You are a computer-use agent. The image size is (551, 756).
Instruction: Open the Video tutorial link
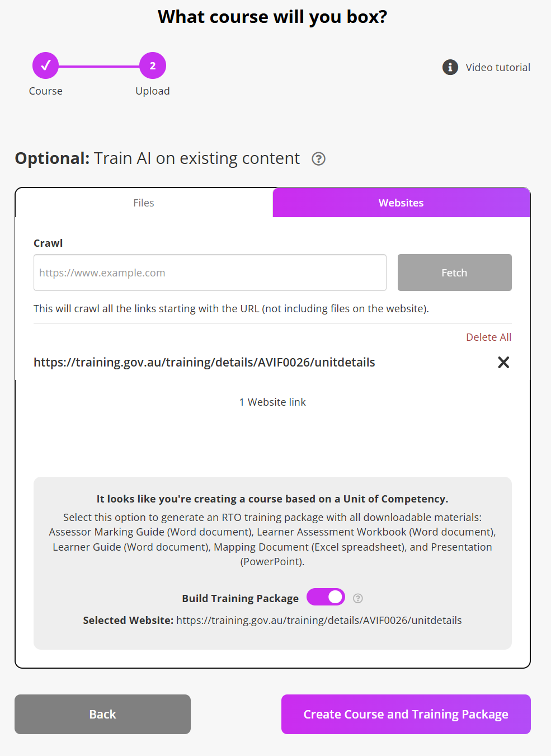coord(498,67)
